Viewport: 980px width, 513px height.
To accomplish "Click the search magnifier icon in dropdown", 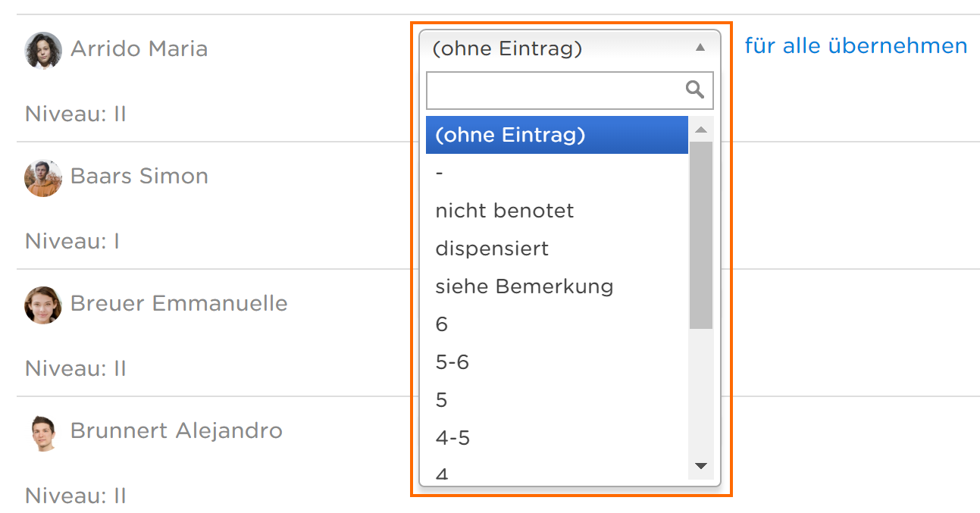I will pos(694,90).
